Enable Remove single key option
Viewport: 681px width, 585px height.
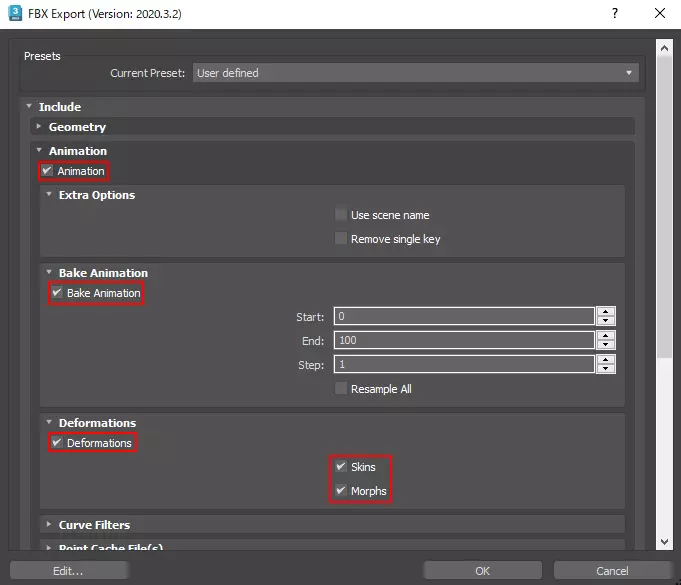click(342, 239)
